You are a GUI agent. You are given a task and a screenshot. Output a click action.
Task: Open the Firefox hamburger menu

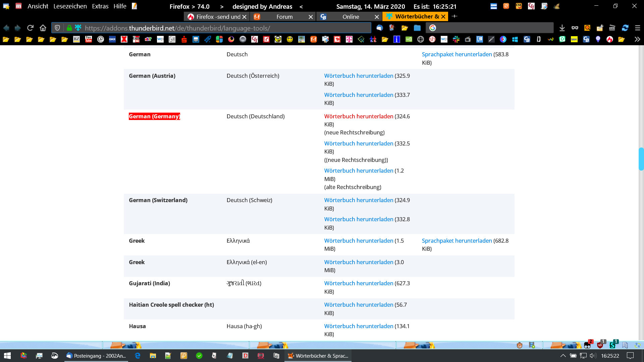[x=637, y=28]
